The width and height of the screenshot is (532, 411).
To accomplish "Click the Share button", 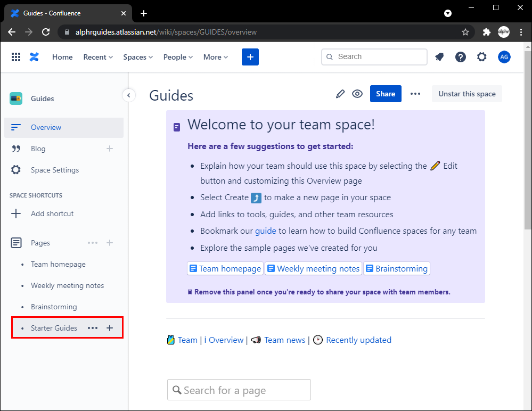I will (386, 94).
